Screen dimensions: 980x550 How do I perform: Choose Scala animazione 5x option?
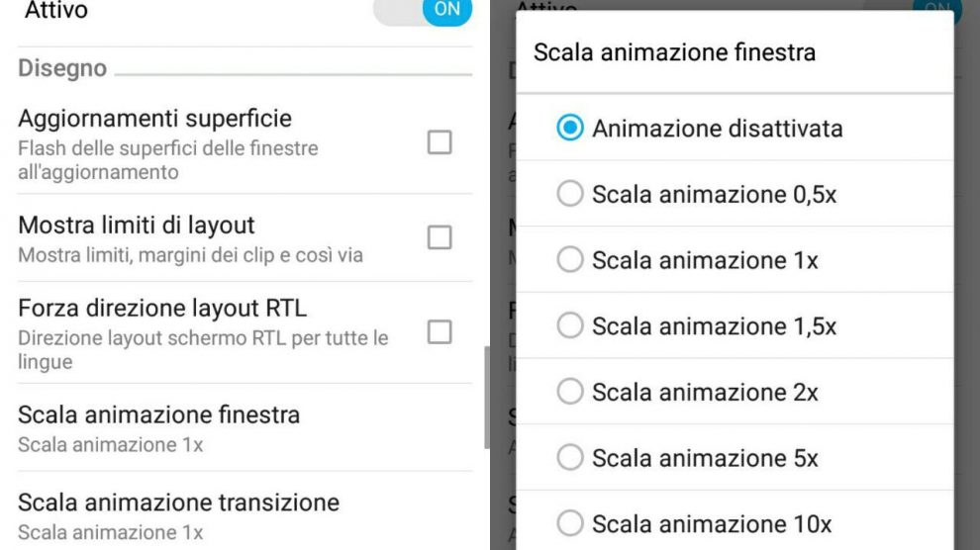tap(570, 457)
